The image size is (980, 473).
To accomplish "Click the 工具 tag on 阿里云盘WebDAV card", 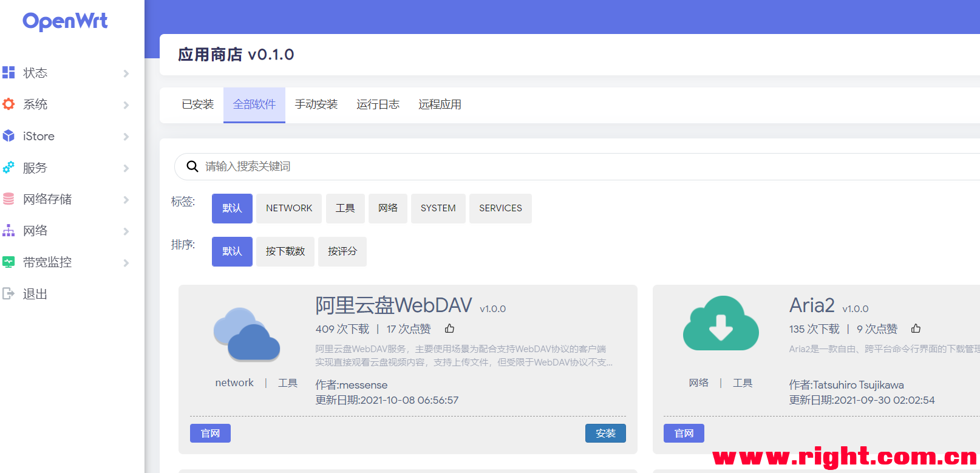I will pyautogui.click(x=288, y=383).
